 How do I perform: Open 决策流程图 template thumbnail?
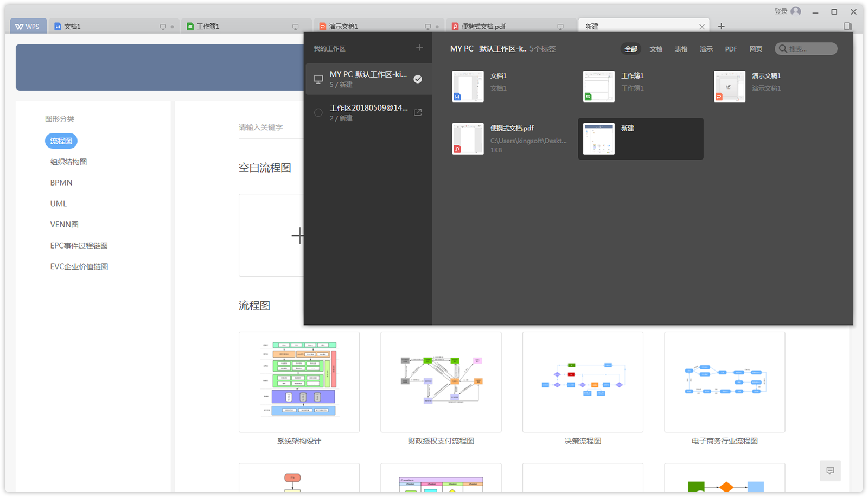click(583, 382)
